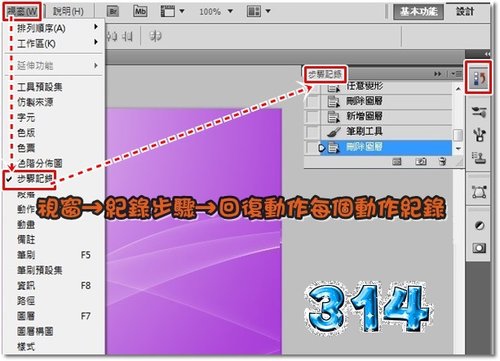Open the dock icon with square anchor points
Screen dimensions: 500x361
tap(479, 192)
